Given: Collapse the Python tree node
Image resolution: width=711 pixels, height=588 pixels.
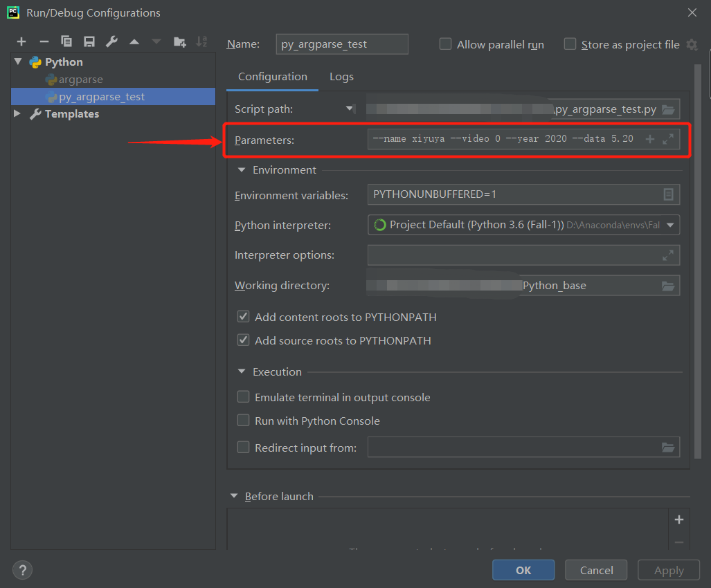Looking at the screenshot, I should click(x=18, y=62).
